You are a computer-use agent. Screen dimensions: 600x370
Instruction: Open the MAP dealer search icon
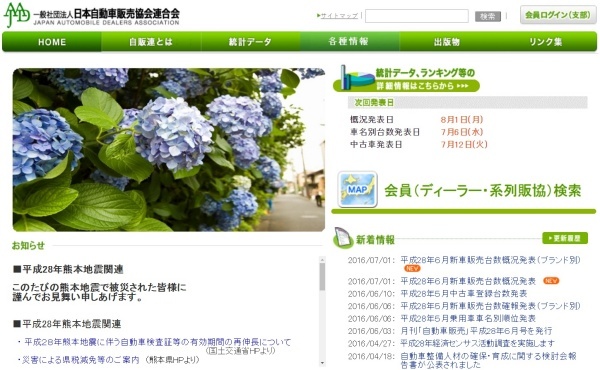click(x=357, y=189)
